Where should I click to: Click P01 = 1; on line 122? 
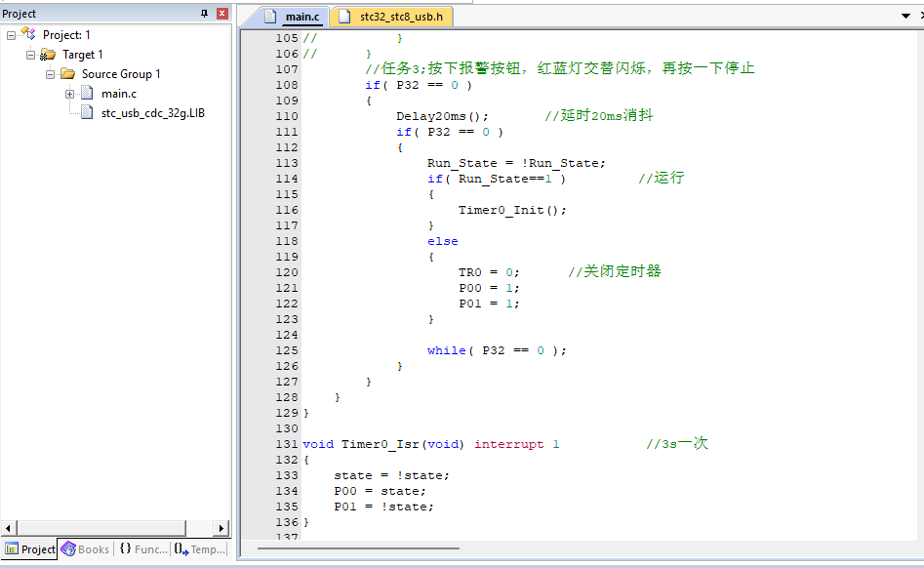click(489, 304)
